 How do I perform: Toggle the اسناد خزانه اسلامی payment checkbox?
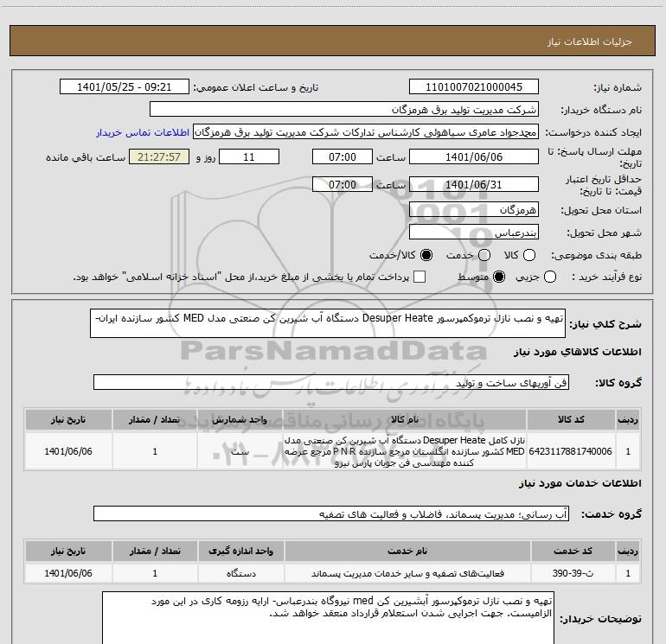(419, 277)
